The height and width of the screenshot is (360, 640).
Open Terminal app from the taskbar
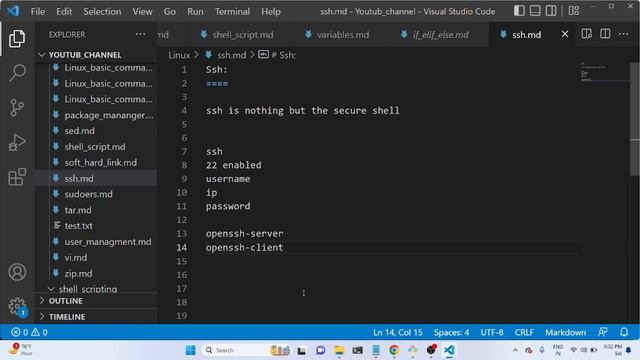tap(358, 350)
